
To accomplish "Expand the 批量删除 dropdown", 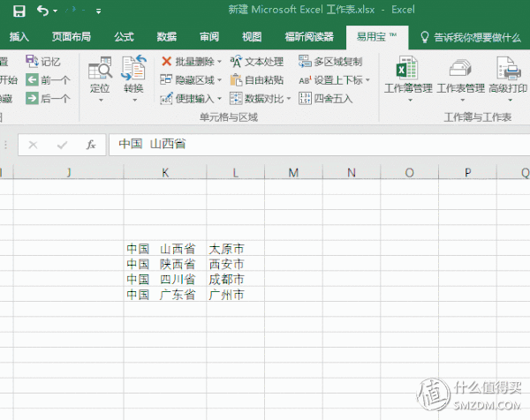I will [220, 62].
